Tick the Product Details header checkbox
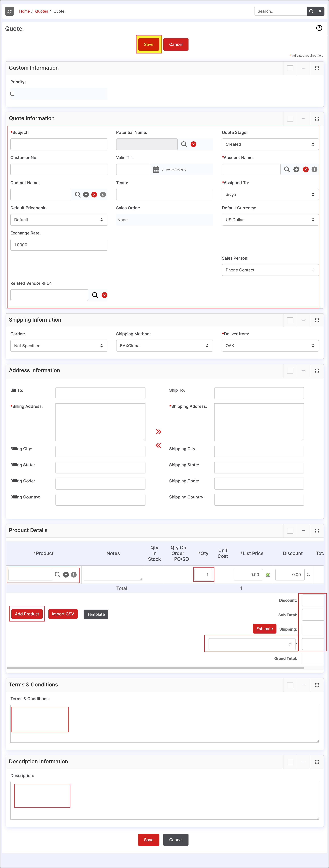This screenshot has height=868, width=329. click(x=290, y=531)
